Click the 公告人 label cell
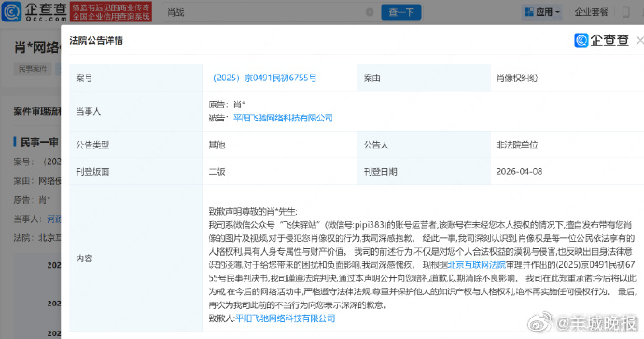The width and height of the screenshot is (644, 339). tap(424, 145)
